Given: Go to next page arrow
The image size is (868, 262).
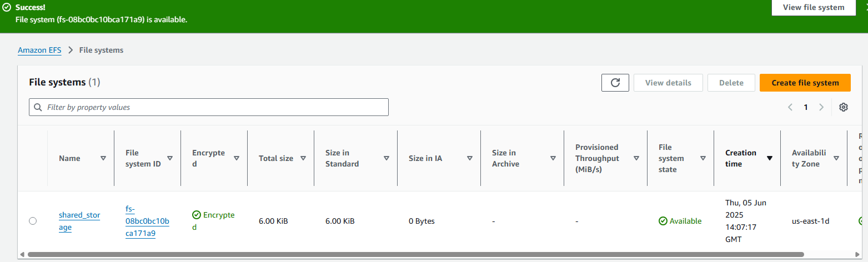Looking at the screenshot, I should pyautogui.click(x=821, y=107).
